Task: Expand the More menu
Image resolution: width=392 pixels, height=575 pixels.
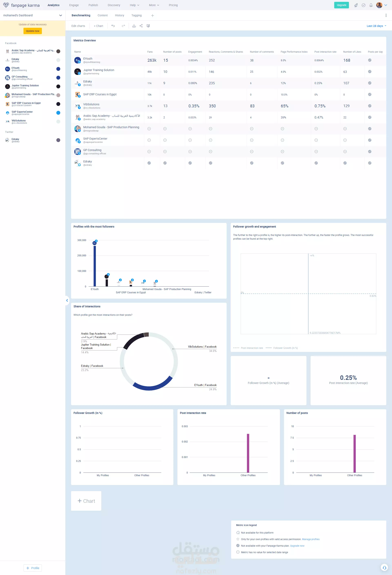Action: 154,5
